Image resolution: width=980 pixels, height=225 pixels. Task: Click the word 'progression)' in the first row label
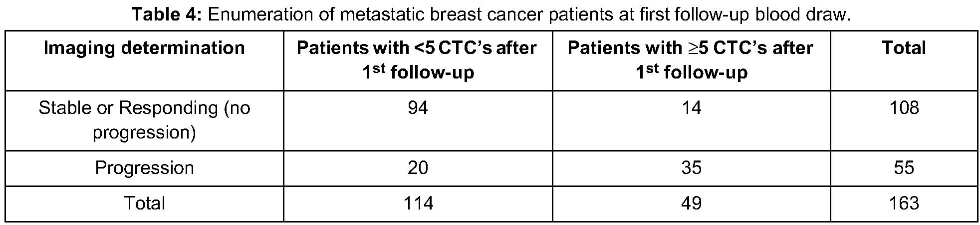(x=144, y=132)
